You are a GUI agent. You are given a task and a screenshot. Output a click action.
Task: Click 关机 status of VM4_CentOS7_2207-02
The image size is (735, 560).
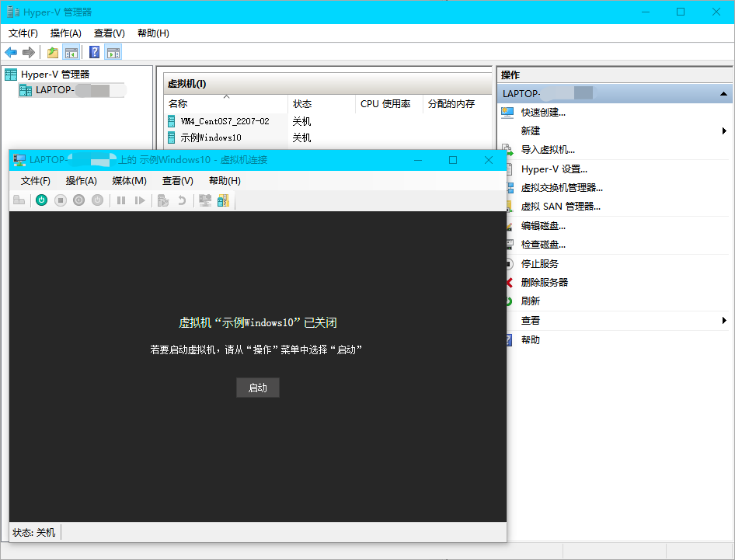click(x=301, y=121)
